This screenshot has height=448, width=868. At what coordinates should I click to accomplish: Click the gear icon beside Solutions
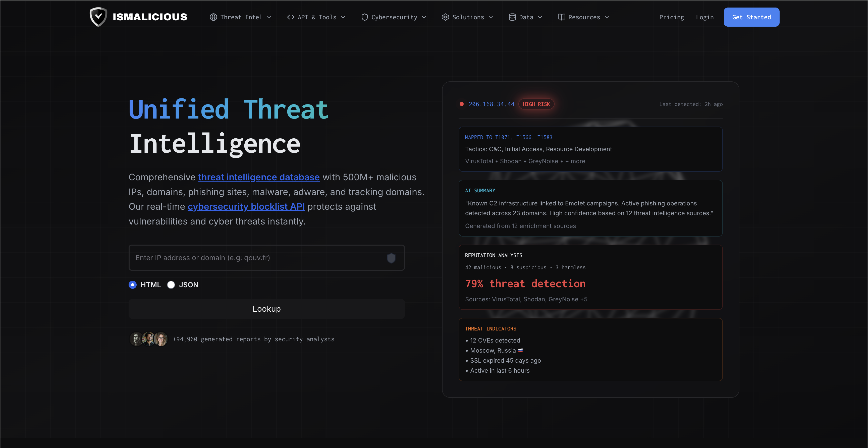[x=445, y=17]
